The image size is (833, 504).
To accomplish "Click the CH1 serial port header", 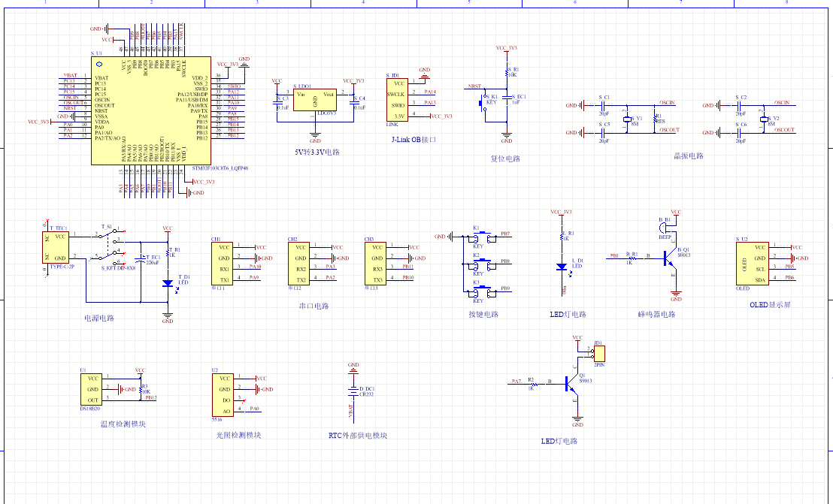I will 223,263.
